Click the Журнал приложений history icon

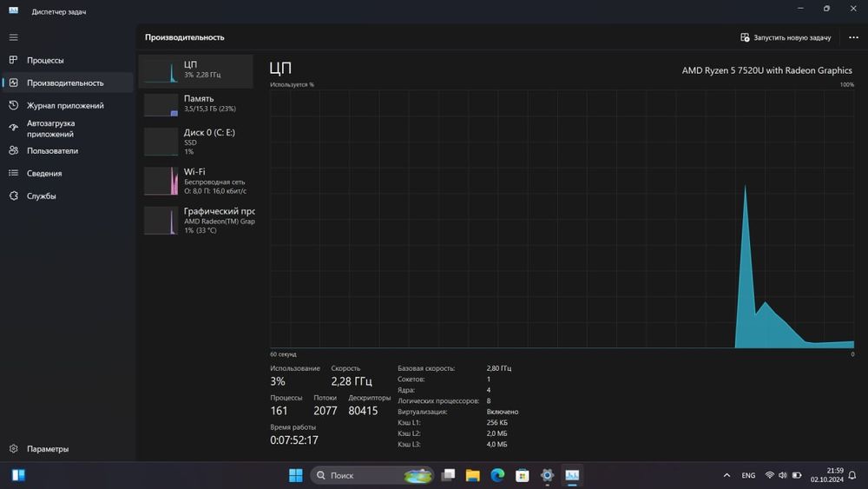[x=13, y=105]
